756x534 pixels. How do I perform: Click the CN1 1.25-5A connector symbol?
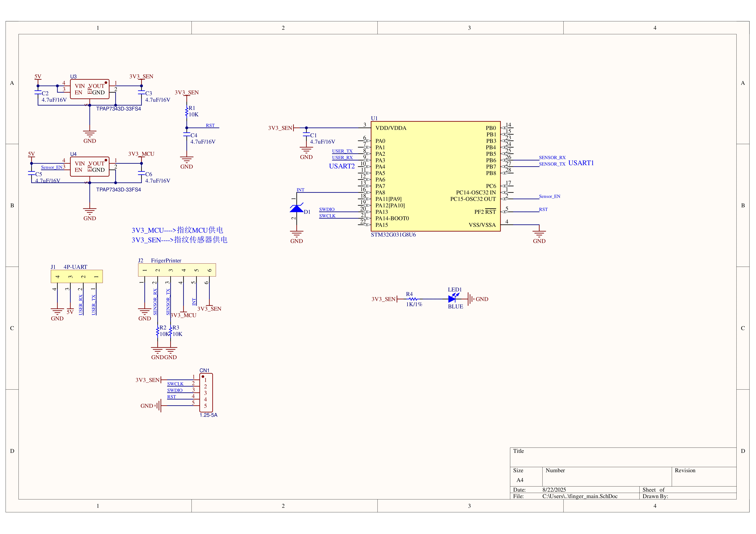tap(206, 392)
